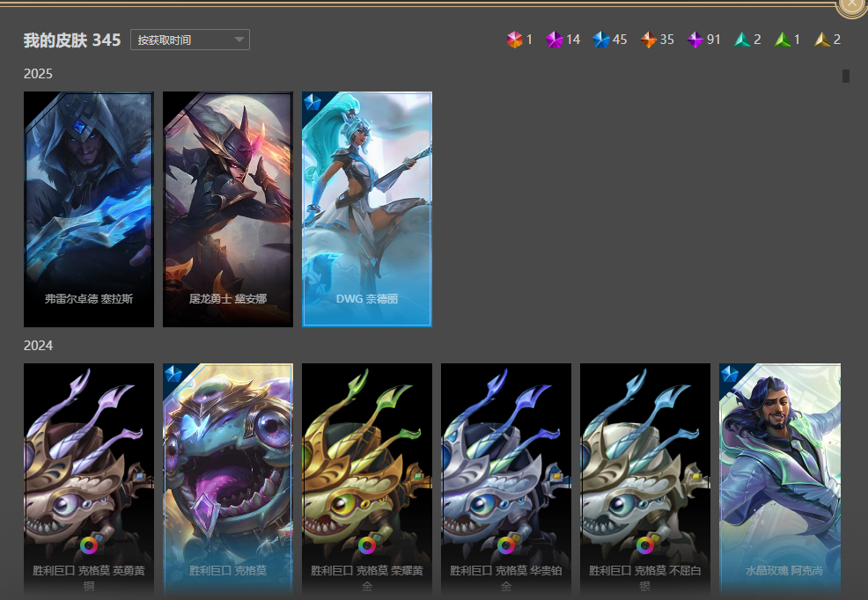Select the 胜利巨口 克格莫 不屈白银 card

click(645, 479)
